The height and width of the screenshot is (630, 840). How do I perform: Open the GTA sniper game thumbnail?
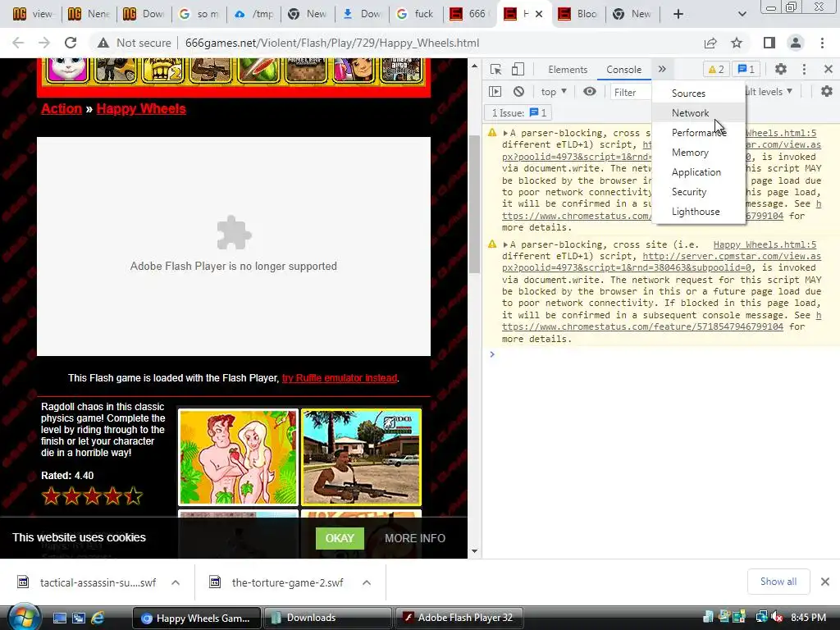361,457
